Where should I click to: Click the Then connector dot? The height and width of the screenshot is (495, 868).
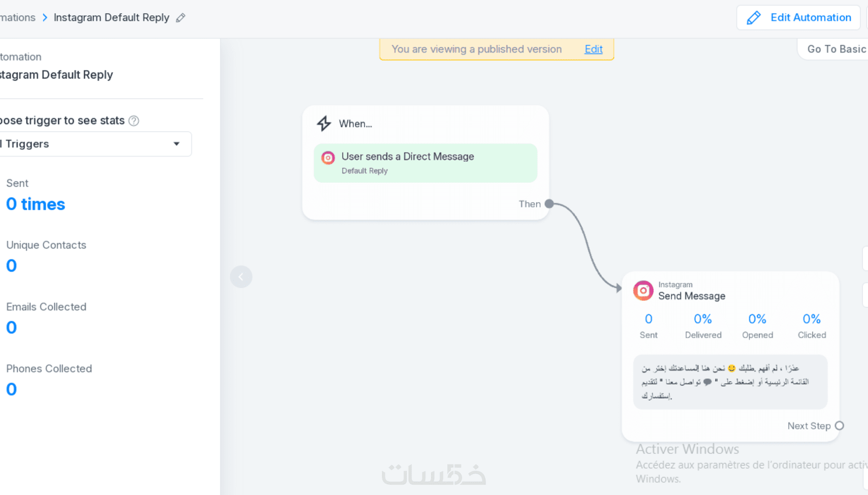[549, 204]
